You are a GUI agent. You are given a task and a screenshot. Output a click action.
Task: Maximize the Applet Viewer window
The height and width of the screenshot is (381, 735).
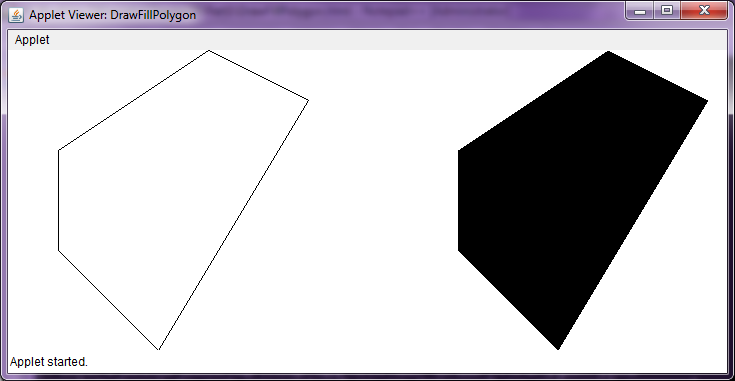[667, 10]
